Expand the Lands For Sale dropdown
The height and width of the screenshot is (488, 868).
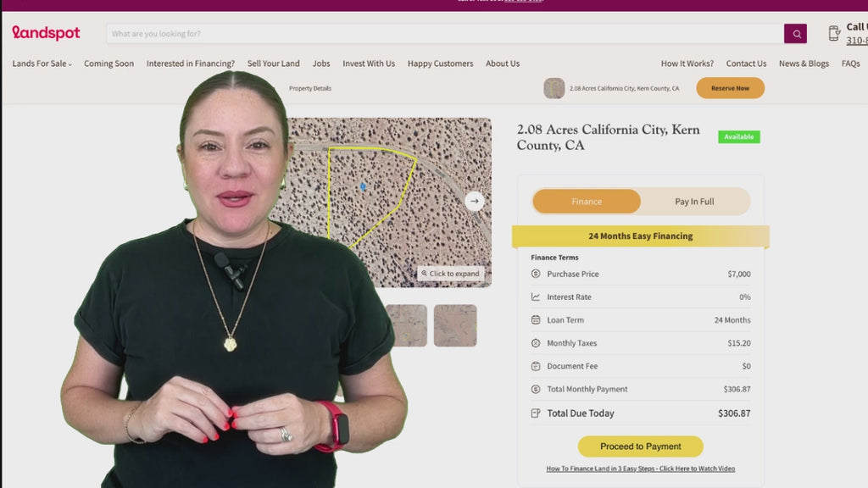click(42, 64)
